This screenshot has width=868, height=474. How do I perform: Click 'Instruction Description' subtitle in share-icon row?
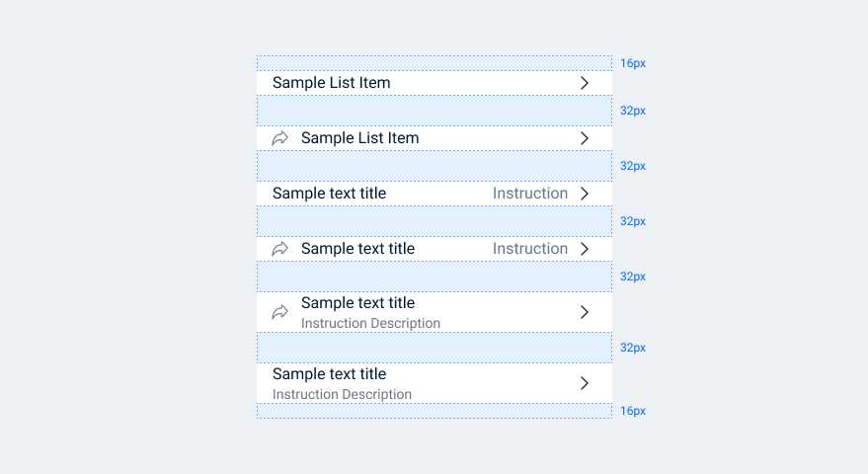(370, 324)
